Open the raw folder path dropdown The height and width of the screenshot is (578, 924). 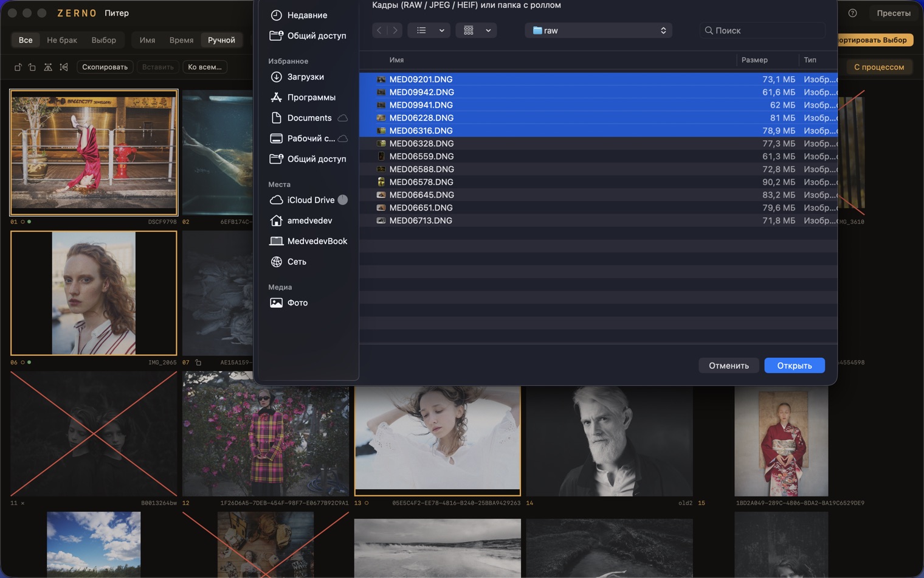598,30
